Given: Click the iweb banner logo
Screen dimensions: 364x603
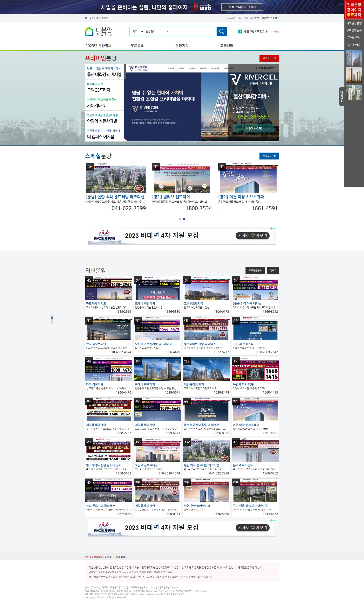Looking at the screenshot, I should pos(202,7).
